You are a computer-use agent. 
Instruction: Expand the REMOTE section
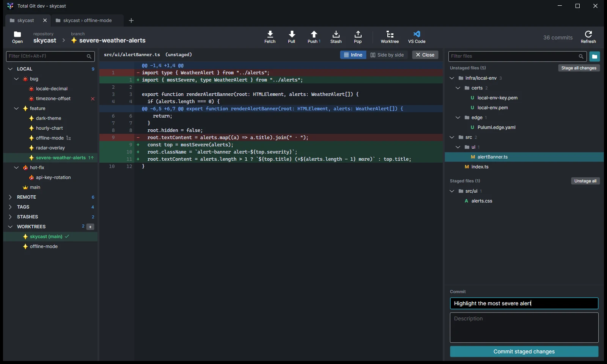pos(10,197)
